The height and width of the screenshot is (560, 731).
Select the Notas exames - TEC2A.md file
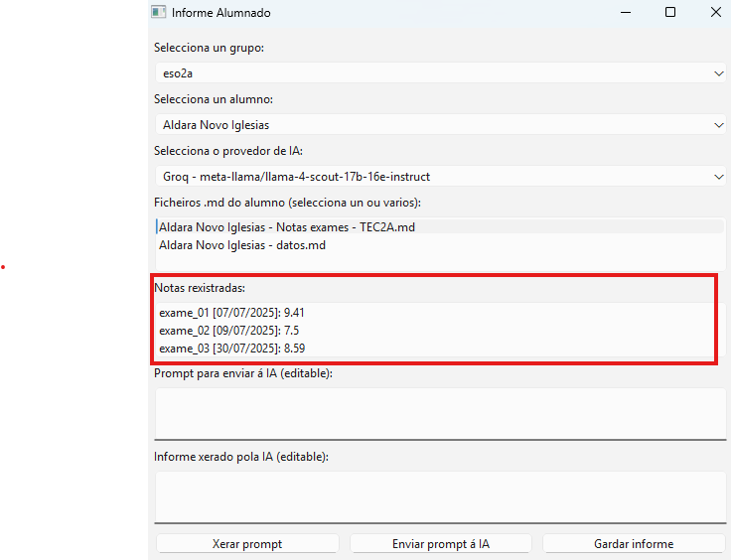click(287, 226)
